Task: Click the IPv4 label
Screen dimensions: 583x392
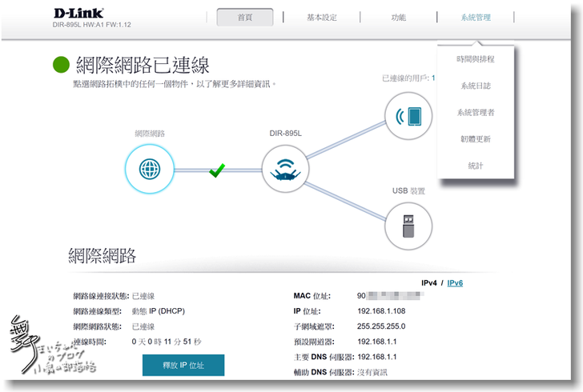Action: [x=430, y=283]
